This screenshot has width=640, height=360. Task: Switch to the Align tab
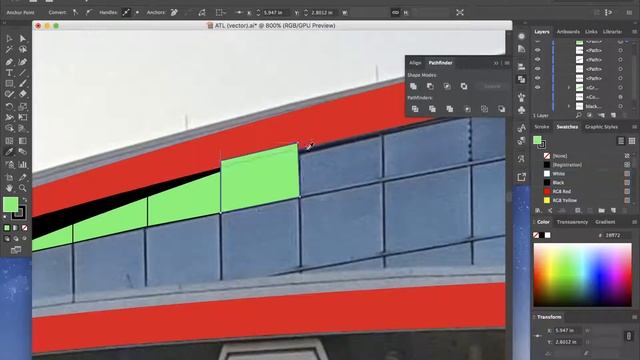pyautogui.click(x=415, y=63)
